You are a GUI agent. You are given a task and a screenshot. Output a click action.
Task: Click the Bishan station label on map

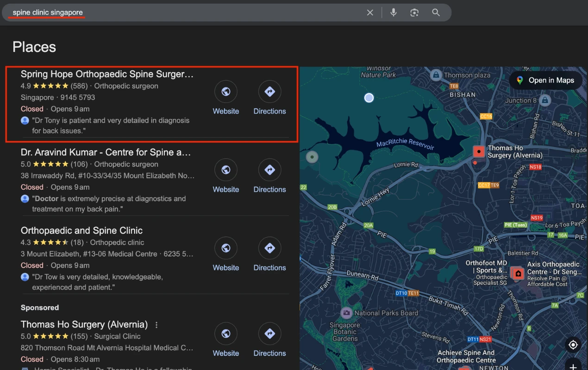pyautogui.click(x=463, y=94)
